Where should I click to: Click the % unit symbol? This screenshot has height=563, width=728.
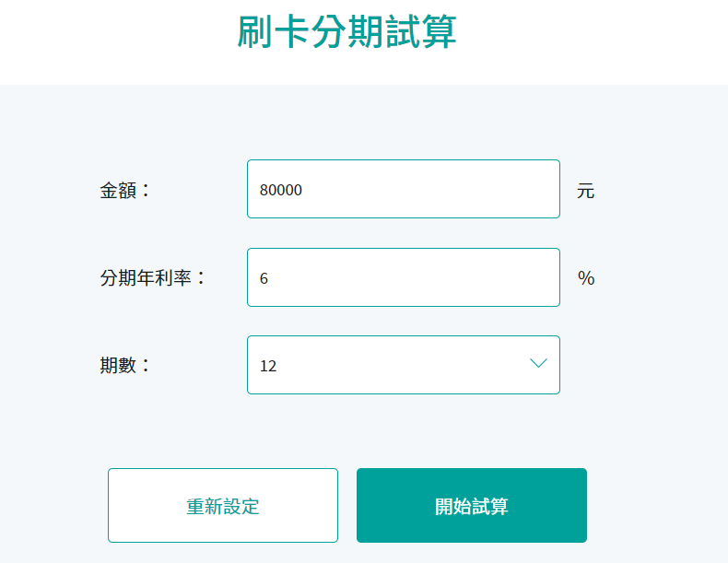586,278
